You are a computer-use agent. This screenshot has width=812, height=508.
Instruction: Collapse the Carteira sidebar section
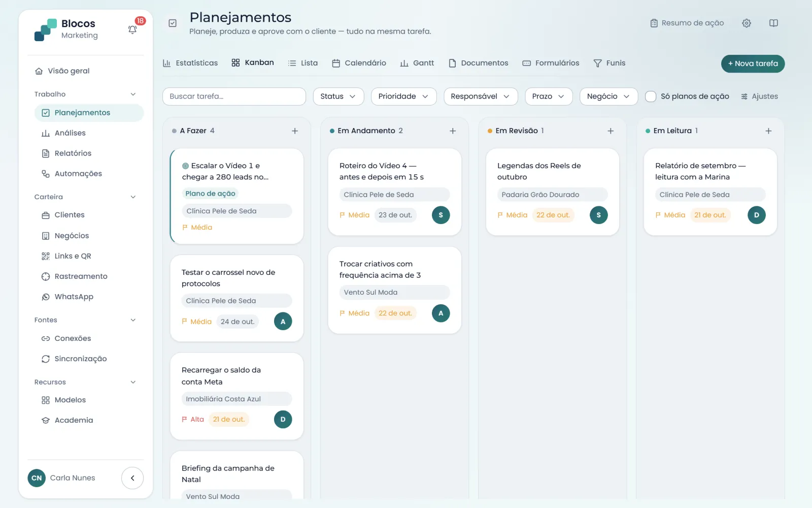pyautogui.click(x=133, y=197)
